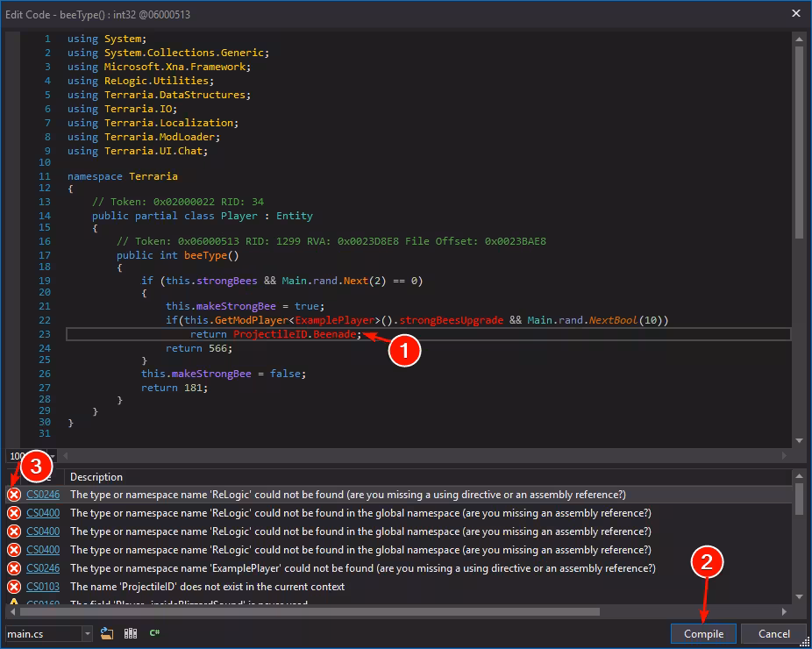Open the CS0103 error code link
This screenshot has height=649, width=812.
[x=43, y=587]
